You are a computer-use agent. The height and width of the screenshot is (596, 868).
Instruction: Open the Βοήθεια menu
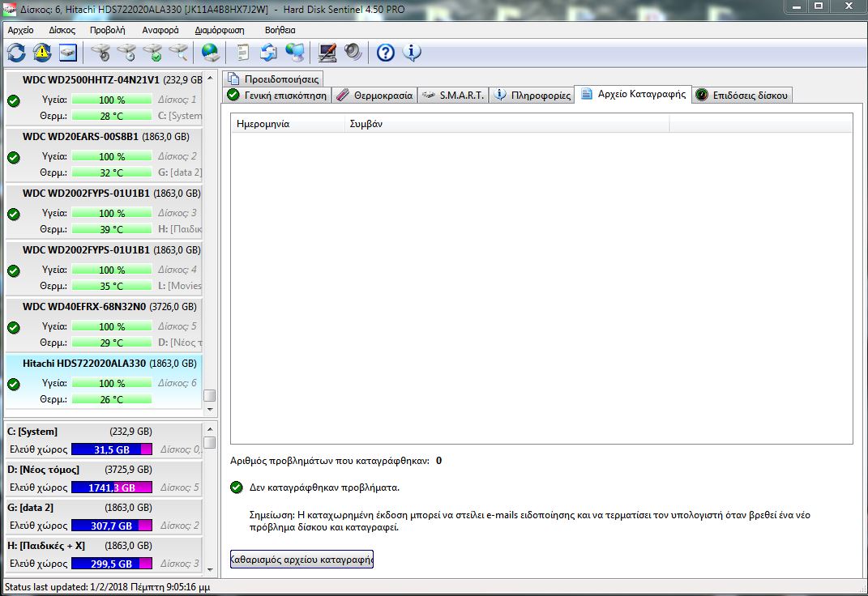pos(280,30)
